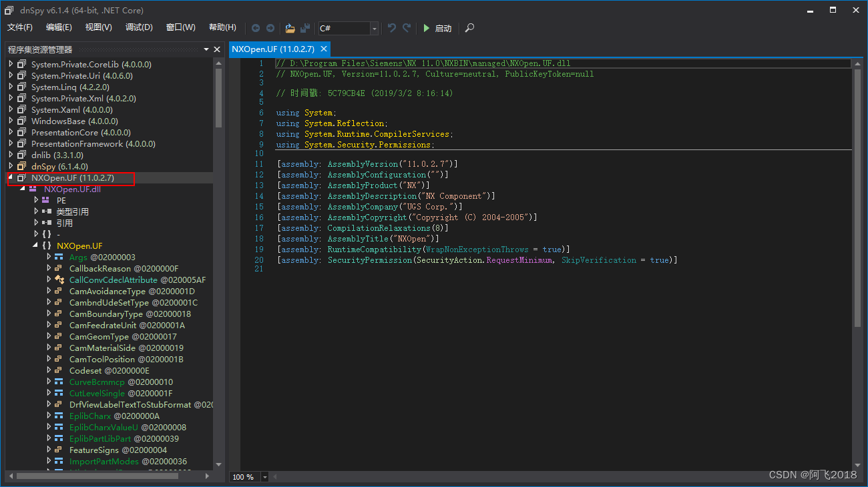The height and width of the screenshot is (487, 868).
Task: Select the NXOpen.UF.dll node
Action: [72, 189]
